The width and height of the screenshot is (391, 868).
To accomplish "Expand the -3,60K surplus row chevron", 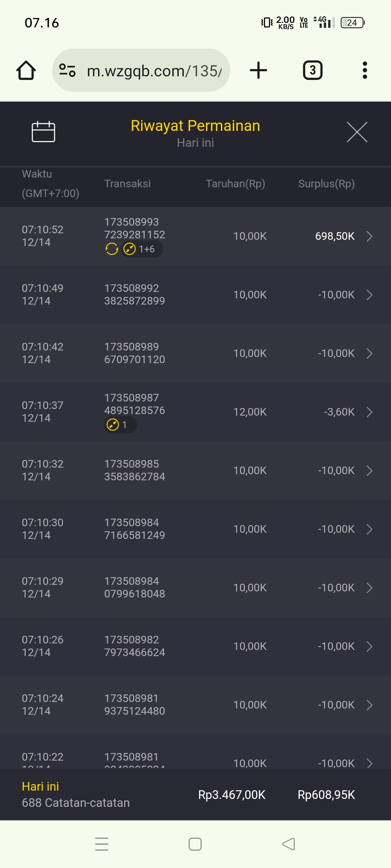I will pyautogui.click(x=369, y=412).
